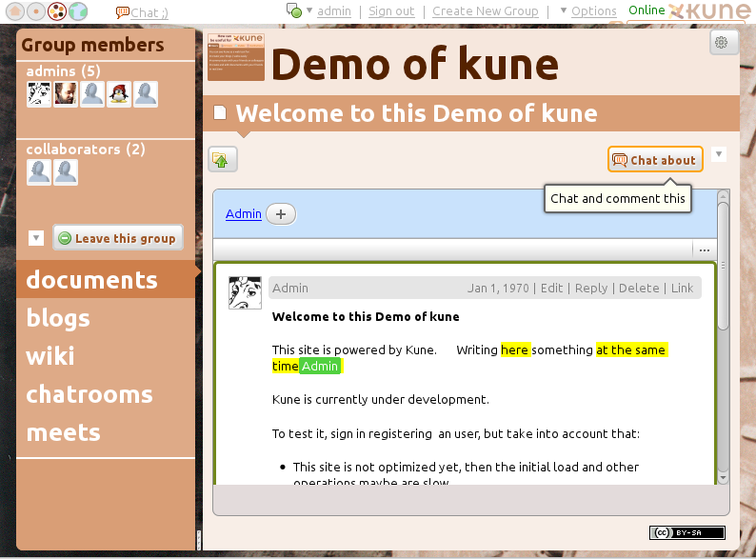The image size is (756, 559).
Task: Click Reply on the Admin message
Action: [591, 288]
